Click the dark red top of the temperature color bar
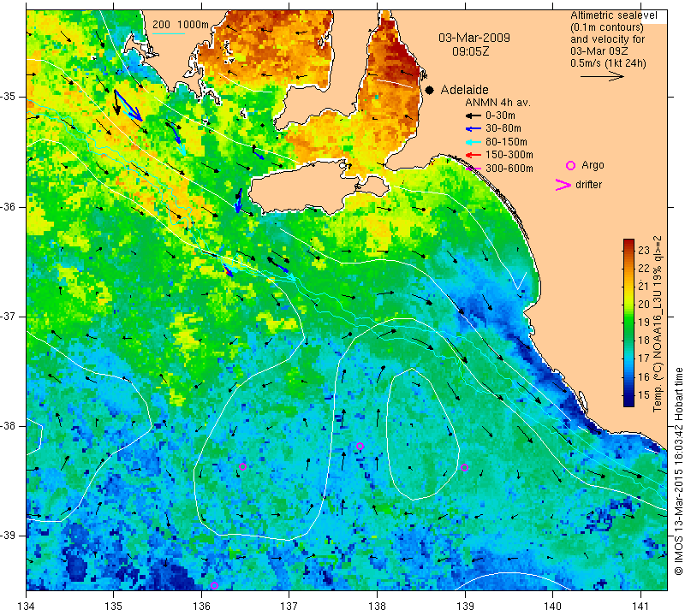The image size is (685, 616). click(628, 242)
